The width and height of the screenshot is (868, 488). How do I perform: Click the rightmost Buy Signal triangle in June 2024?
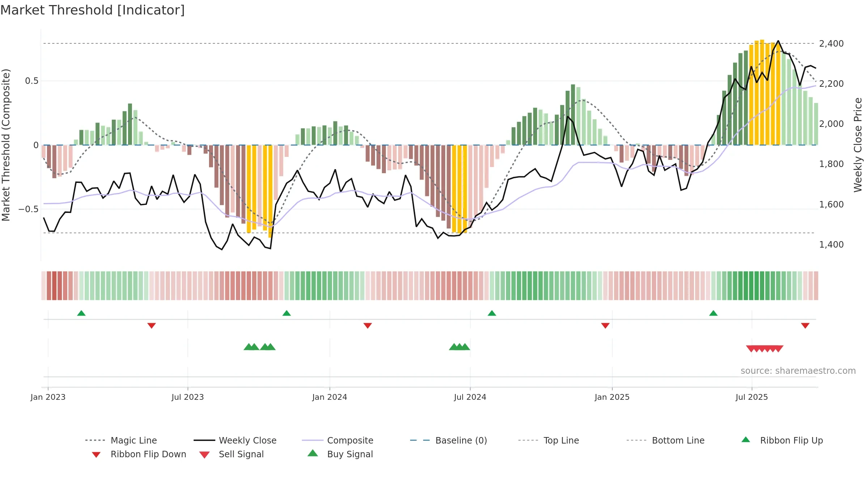(x=465, y=347)
